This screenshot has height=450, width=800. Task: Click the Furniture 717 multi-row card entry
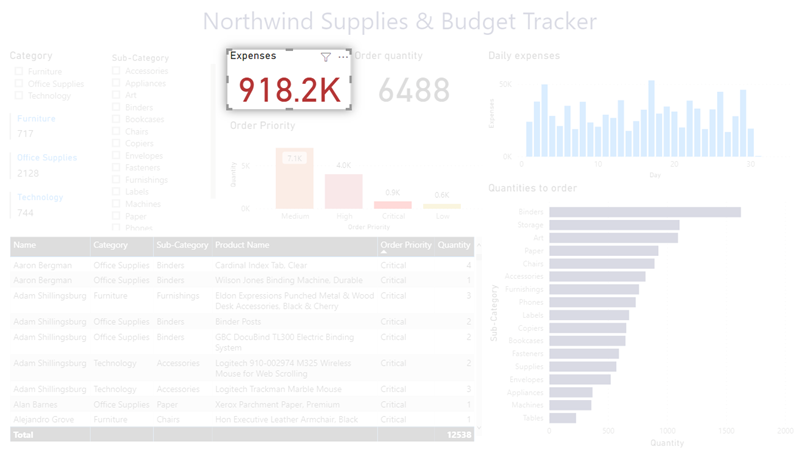click(x=37, y=126)
